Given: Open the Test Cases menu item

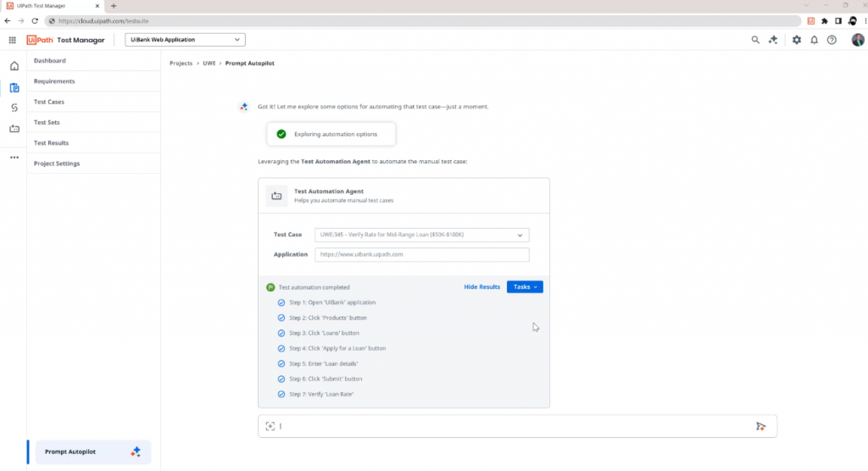Looking at the screenshot, I should [49, 102].
